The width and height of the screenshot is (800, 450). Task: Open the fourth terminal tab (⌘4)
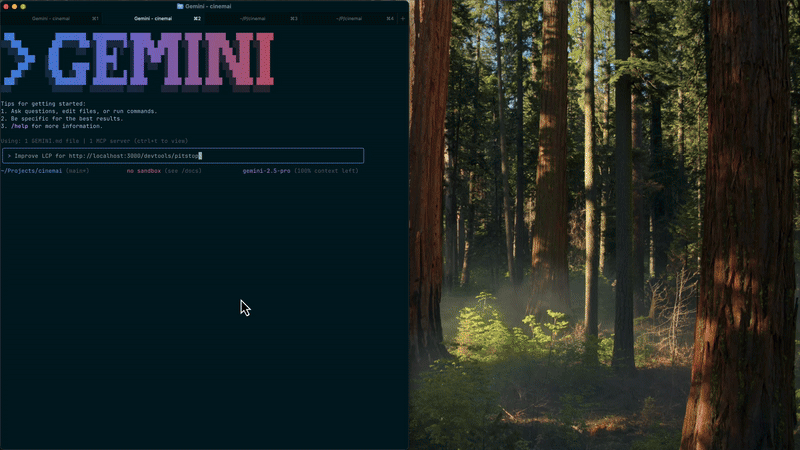tap(349, 18)
